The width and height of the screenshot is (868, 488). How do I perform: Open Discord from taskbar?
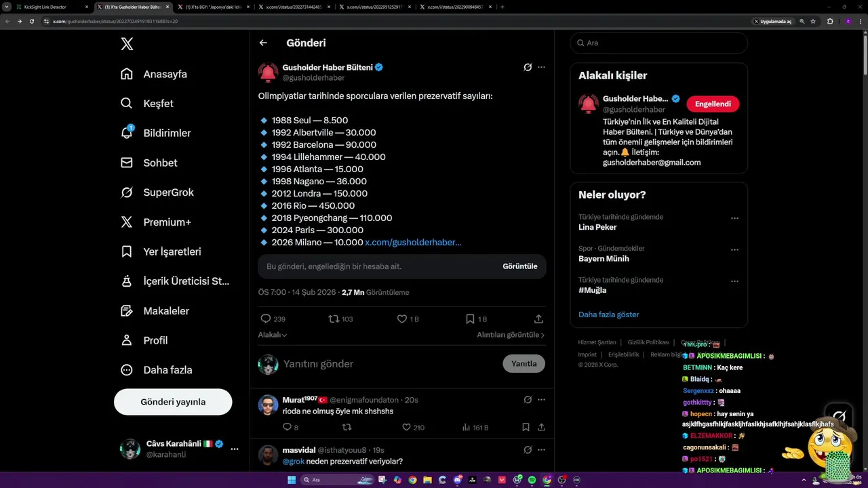click(458, 480)
